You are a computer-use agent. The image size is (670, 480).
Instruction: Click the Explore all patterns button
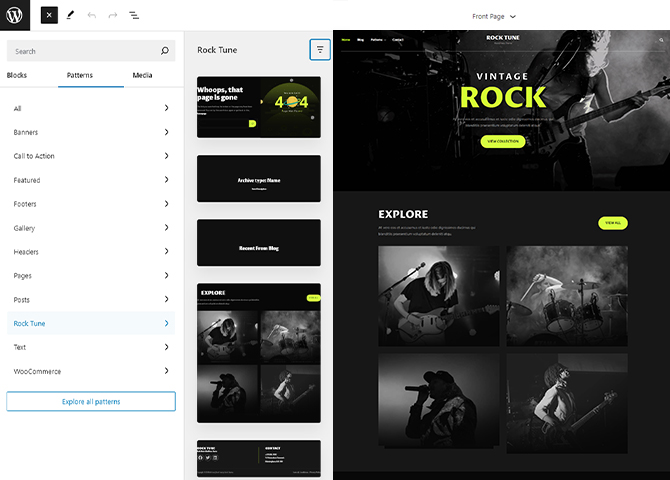91,401
